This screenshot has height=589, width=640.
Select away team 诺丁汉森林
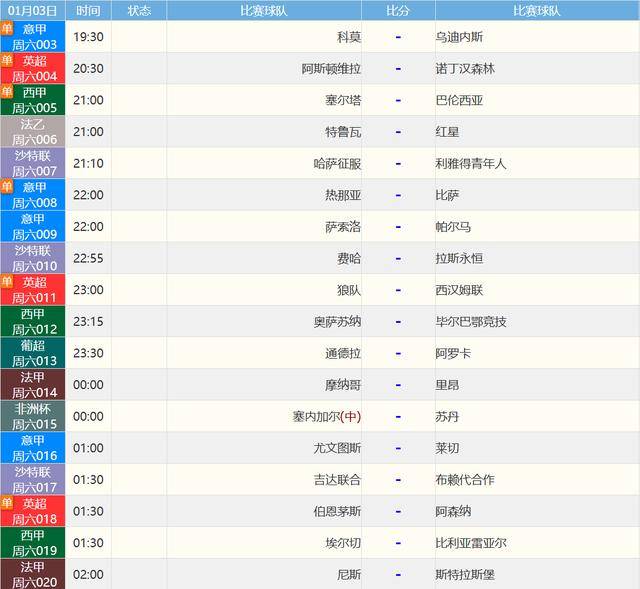point(465,69)
